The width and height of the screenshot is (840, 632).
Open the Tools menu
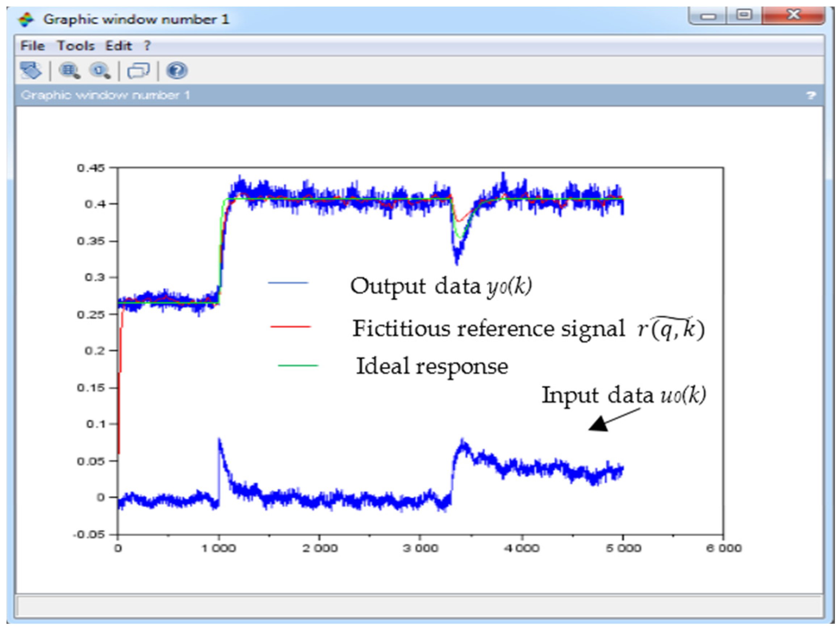[x=76, y=46]
